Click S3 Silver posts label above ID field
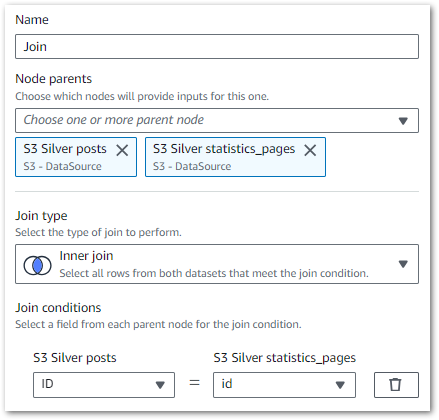 75,358
